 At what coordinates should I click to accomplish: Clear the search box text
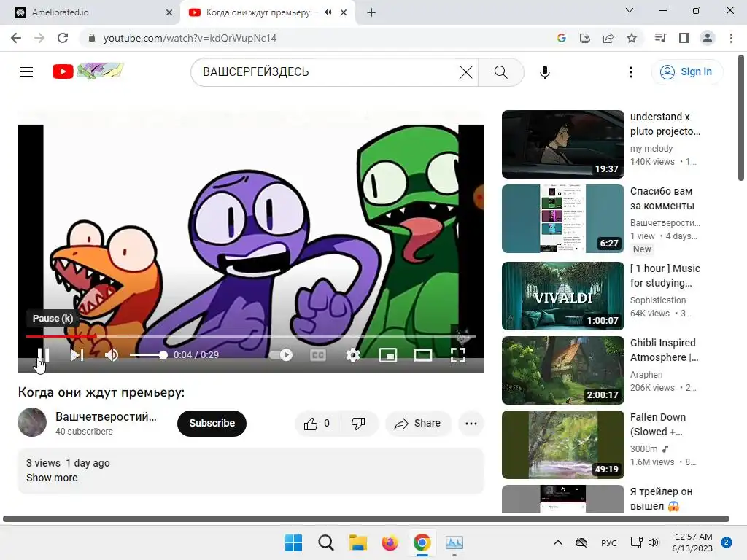click(x=466, y=72)
